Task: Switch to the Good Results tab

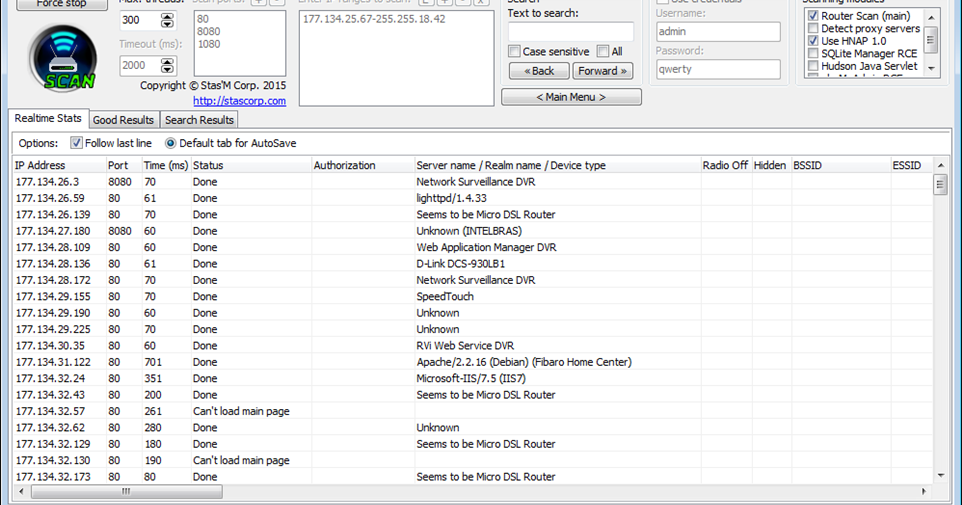Action: point(123,120)
